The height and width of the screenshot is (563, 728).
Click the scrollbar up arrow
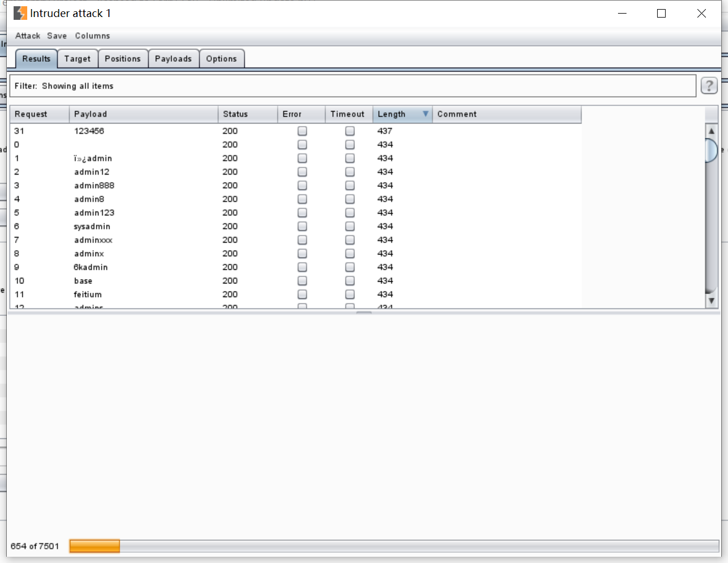coord(711,131)
